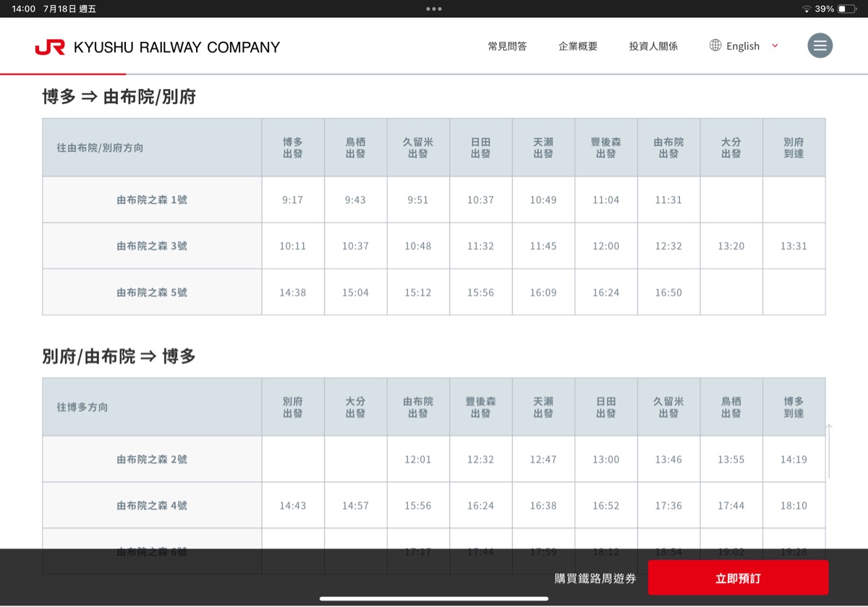Tap the home indicator bar at bottom
The image size is (868, 607).
click(434, 598)
